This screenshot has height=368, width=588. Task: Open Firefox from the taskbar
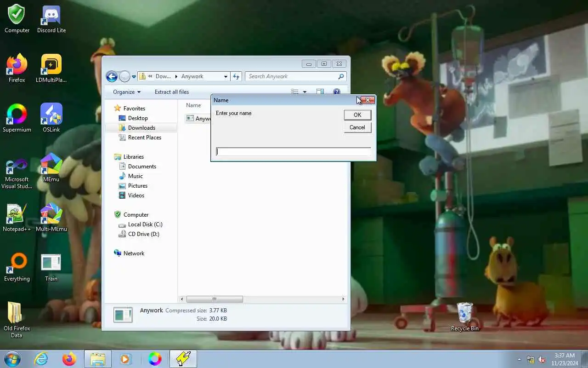[69, 359]
